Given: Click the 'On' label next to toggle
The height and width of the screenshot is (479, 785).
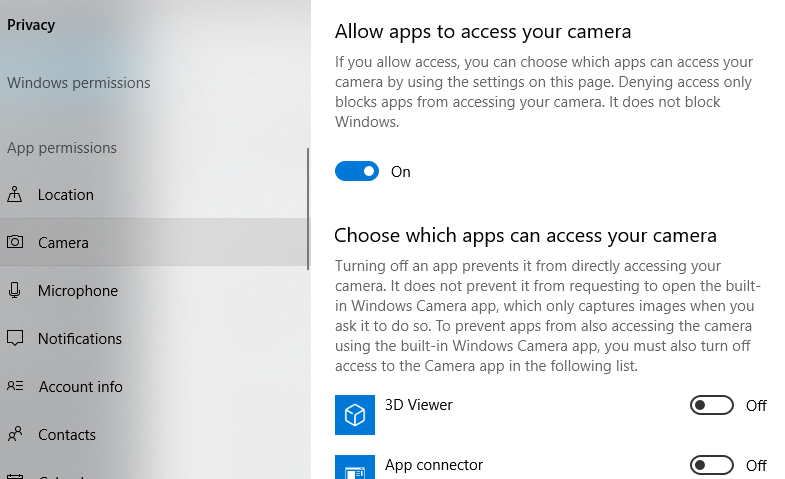Looking at the screenshot, I should (401, 172).
